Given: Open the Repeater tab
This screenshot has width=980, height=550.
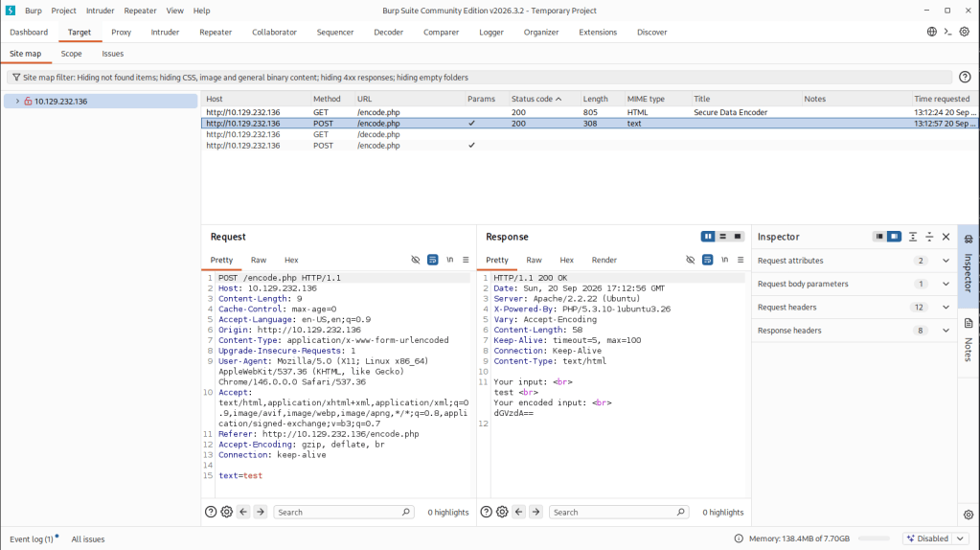Looking at the screenshot, I should 216,33.
